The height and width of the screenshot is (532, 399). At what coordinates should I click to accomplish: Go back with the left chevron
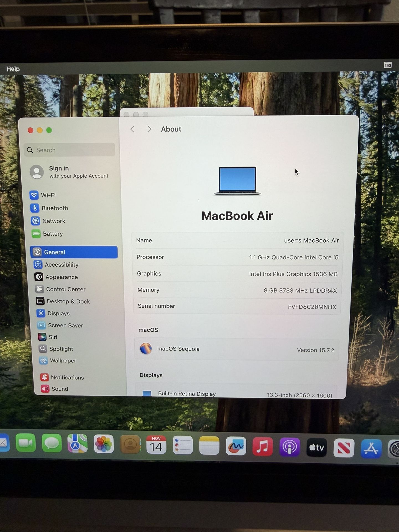click(x=132, y=129)
